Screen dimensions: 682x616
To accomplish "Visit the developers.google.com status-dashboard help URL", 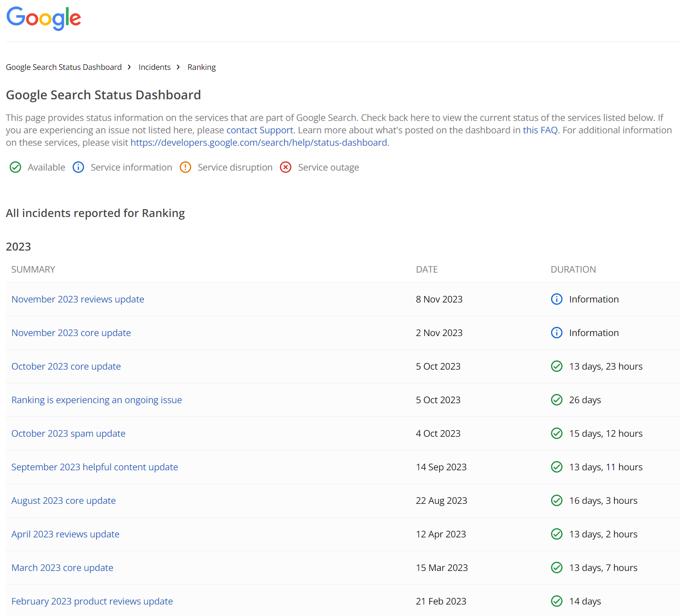I will (x=259, y=143).
